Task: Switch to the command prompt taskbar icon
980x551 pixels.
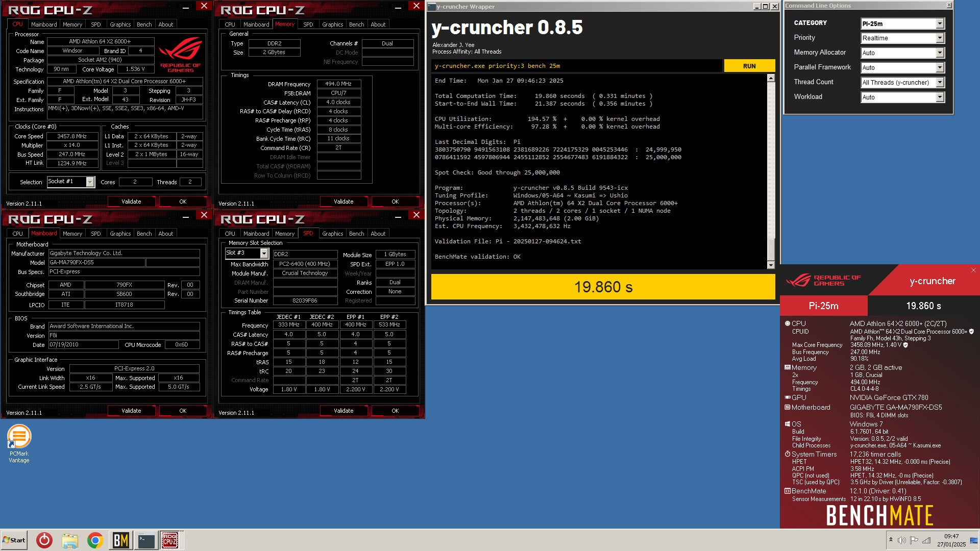Action: pyautogui.click(x=146, y=540)
